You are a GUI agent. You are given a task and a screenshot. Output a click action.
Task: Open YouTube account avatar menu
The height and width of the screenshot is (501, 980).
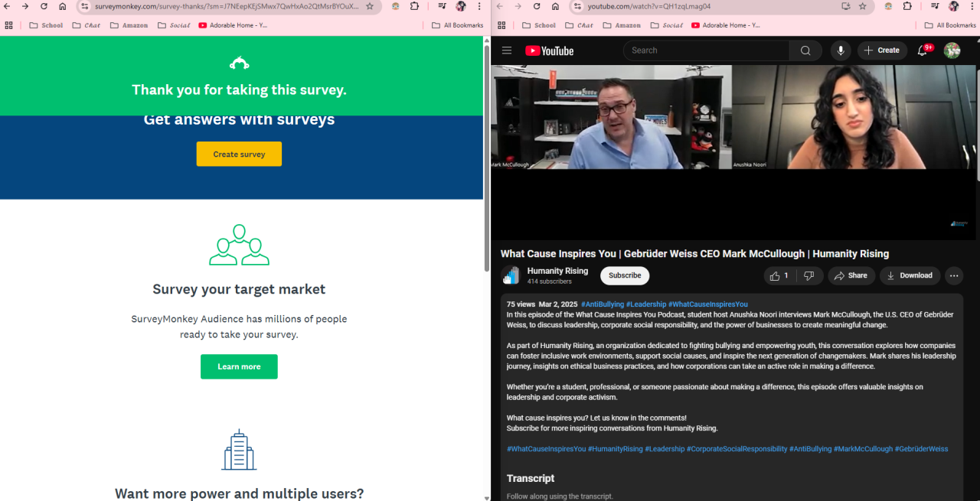pyautogui.click(x=952, y=50)
